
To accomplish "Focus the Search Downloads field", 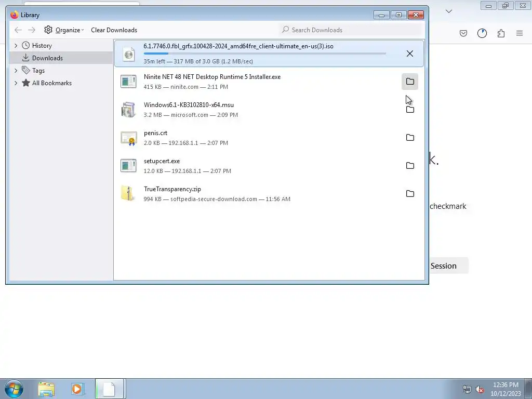I will [x=351, y=30].
